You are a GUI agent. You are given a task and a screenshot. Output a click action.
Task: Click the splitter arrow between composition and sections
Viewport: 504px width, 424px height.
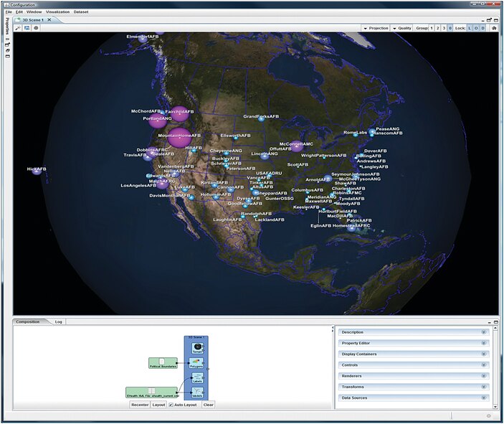point(333,329)
